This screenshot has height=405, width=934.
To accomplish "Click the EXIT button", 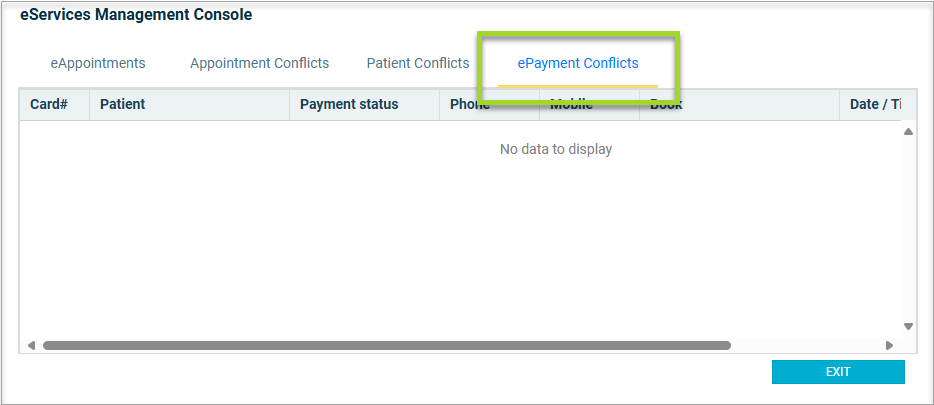I will pos(837,372).
